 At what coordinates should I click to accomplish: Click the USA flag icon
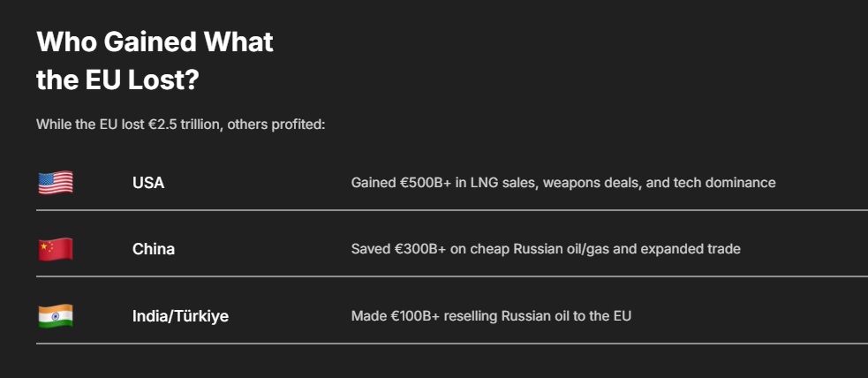56,183
